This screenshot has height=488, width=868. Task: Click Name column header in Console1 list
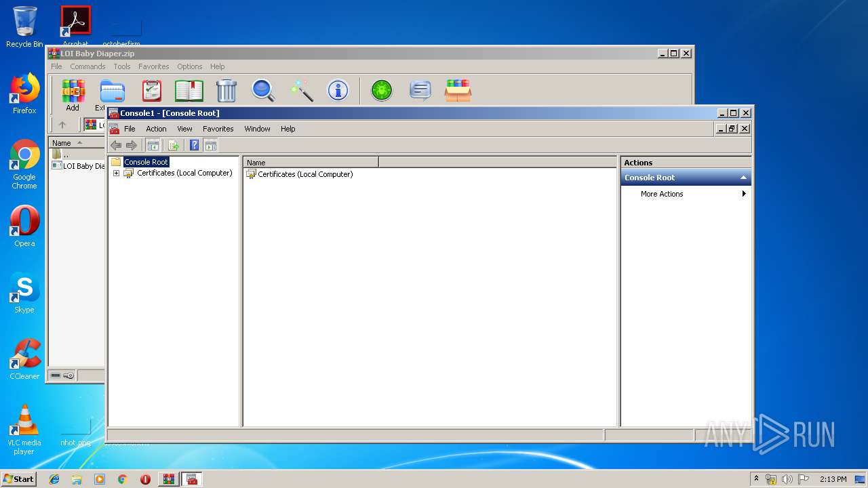click(311, 163)
